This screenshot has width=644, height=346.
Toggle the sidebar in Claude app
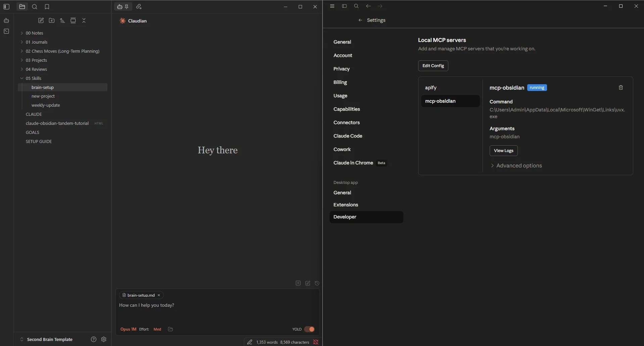(344, 6)
